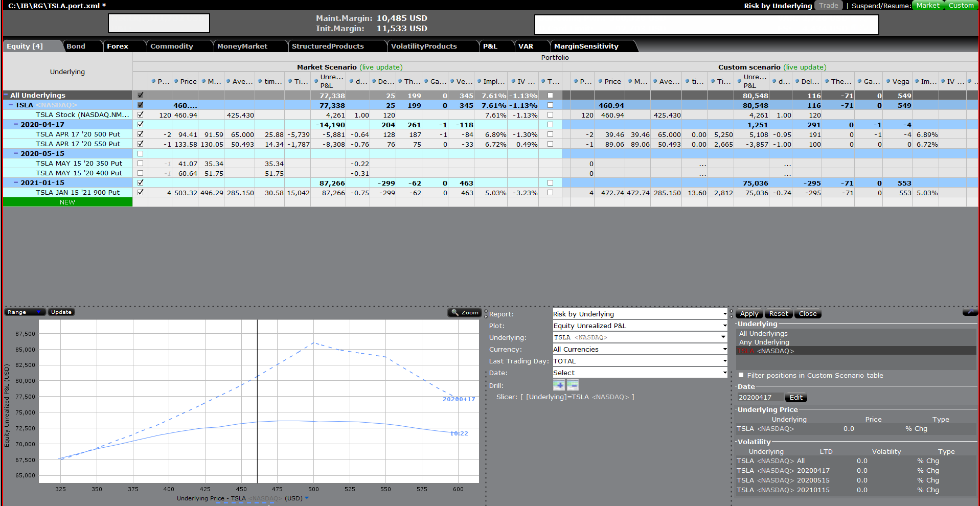Open the Range dropdown above the plot
980x506 pixels.
[25, 312]
